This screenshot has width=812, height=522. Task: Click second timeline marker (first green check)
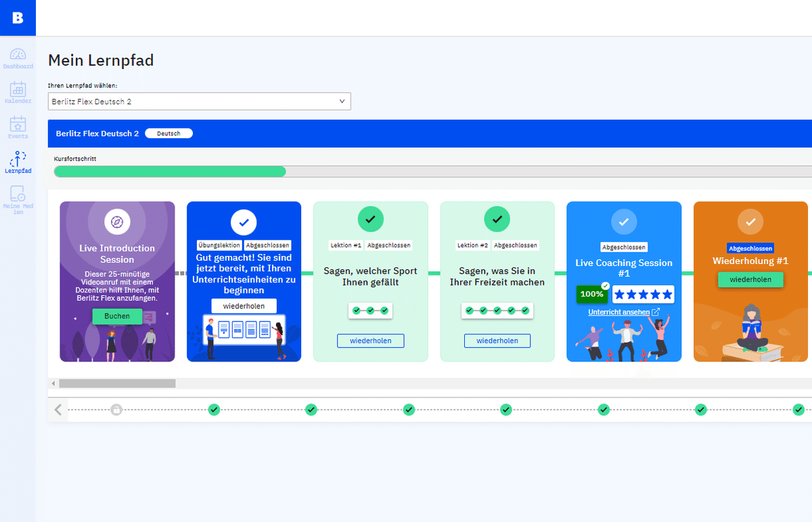[214, 410]
